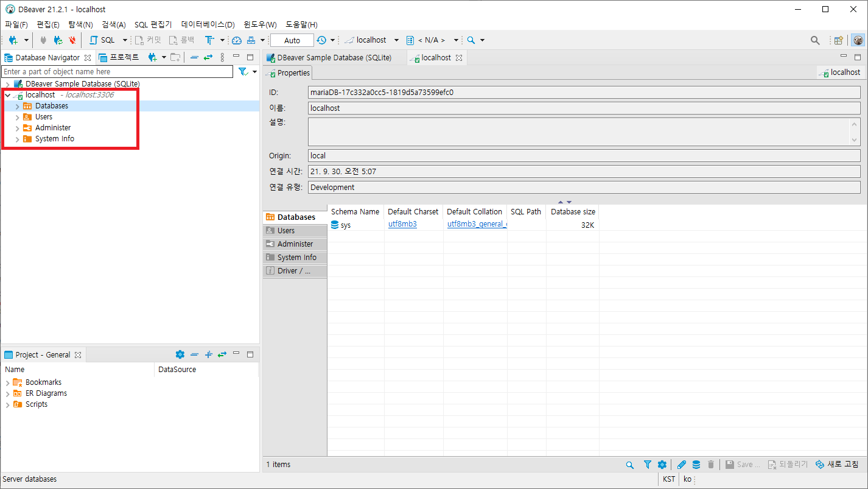Click the navigator filter funnel icon

coord(243,72)
